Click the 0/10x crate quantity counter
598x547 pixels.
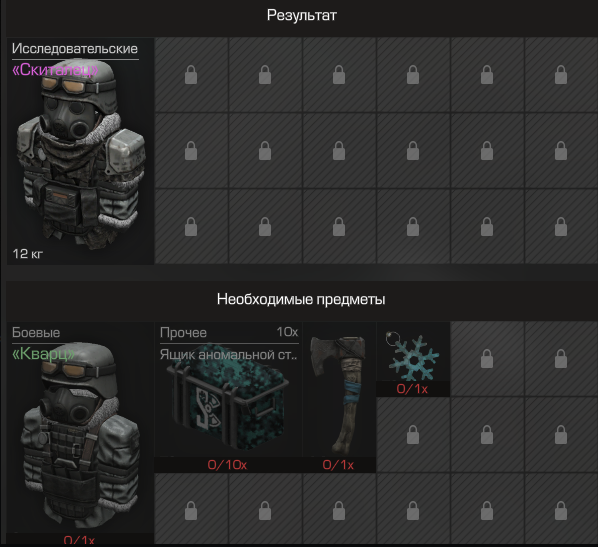coord(227,465)
